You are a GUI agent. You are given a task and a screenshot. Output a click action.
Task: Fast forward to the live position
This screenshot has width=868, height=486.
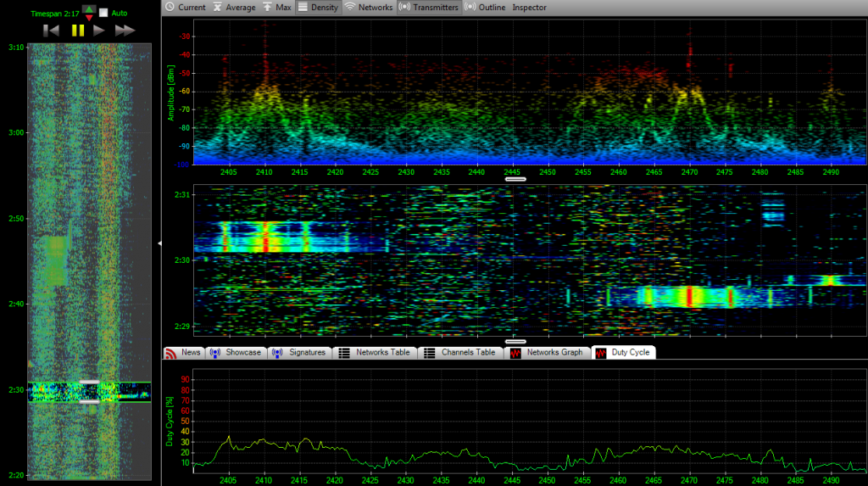pyautogui.click(x=125, y=31)
